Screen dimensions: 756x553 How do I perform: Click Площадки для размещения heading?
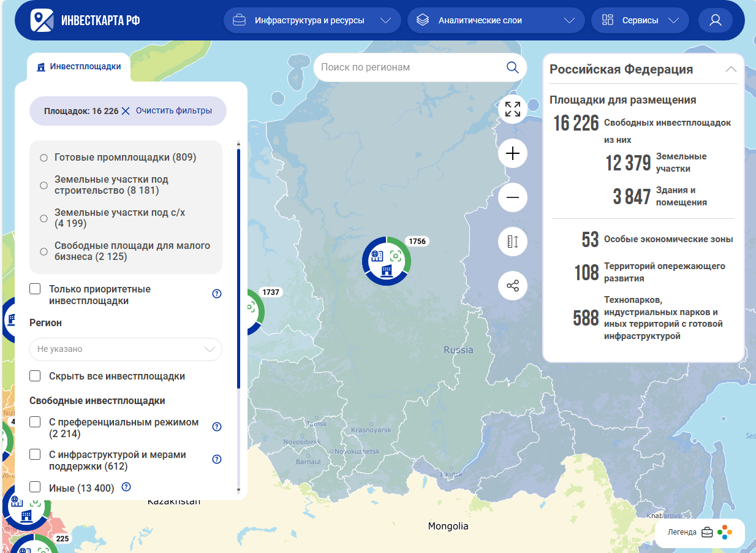tap(623, 100)
